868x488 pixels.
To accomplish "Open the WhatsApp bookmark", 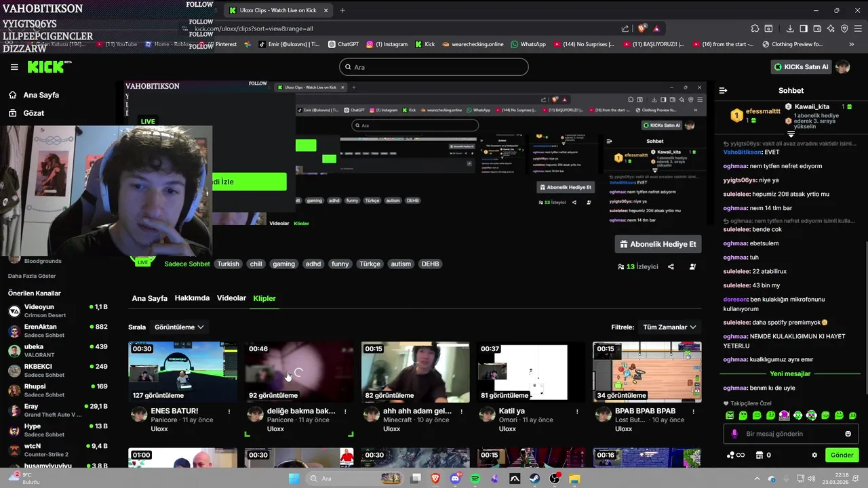I will coord(528,44).
